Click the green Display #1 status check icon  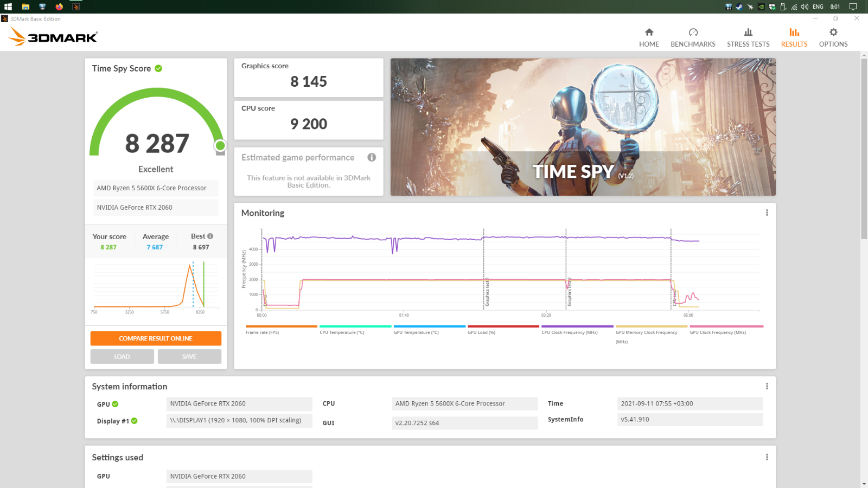point(134,421)
